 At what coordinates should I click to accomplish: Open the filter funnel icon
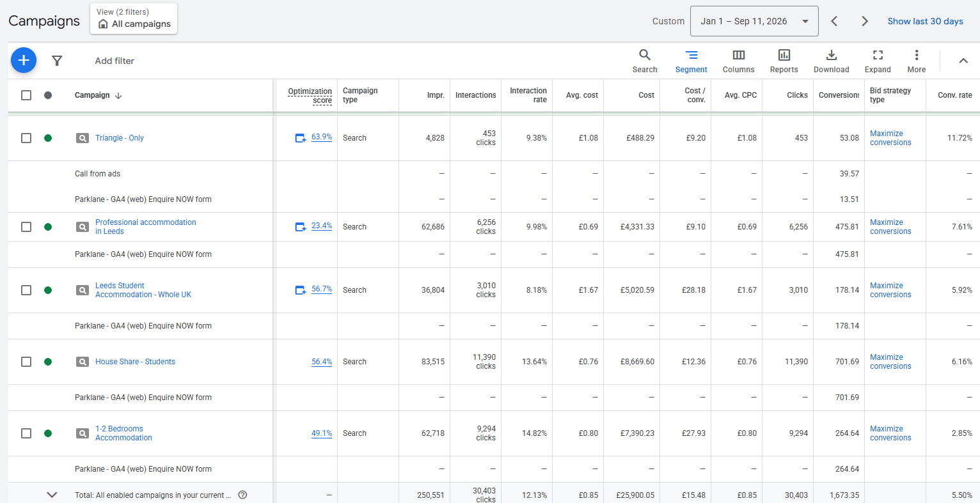pyautogui.click(x=57, y=61)
